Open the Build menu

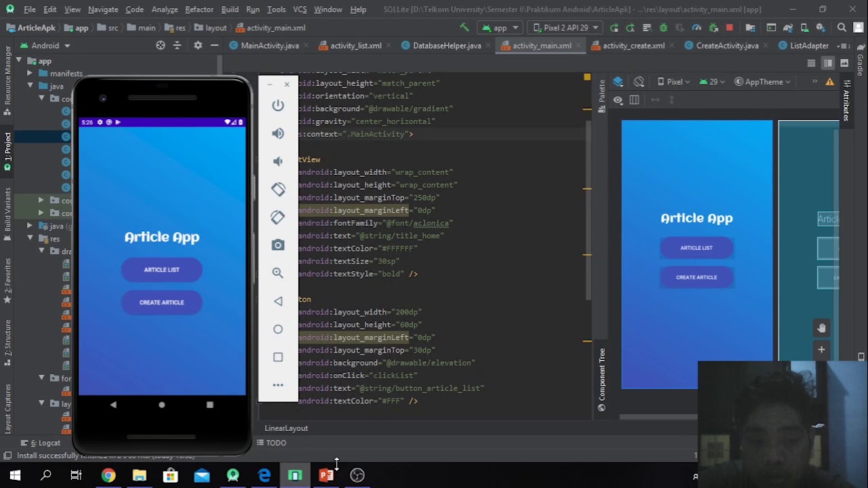230,9
